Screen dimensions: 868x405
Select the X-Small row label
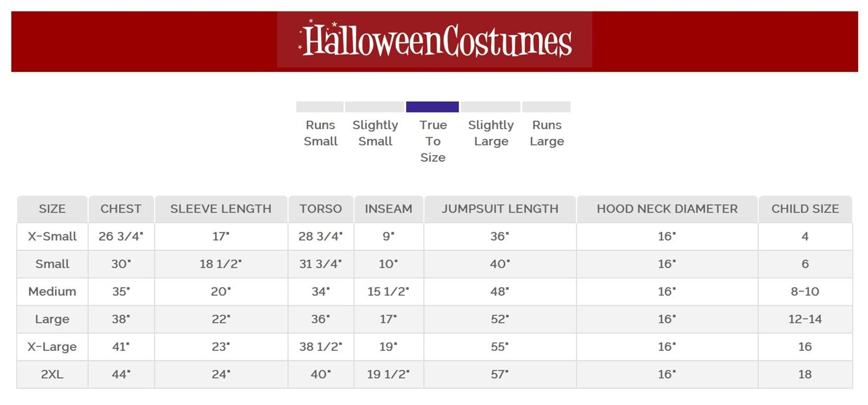click(52, 236)
